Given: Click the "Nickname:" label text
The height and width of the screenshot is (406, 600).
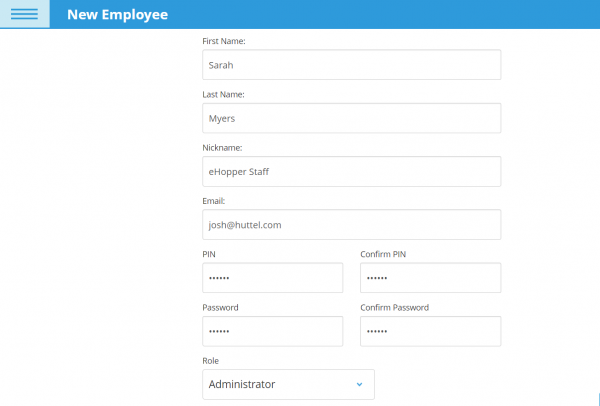Looking at the screenshot, I should [224, 147].
